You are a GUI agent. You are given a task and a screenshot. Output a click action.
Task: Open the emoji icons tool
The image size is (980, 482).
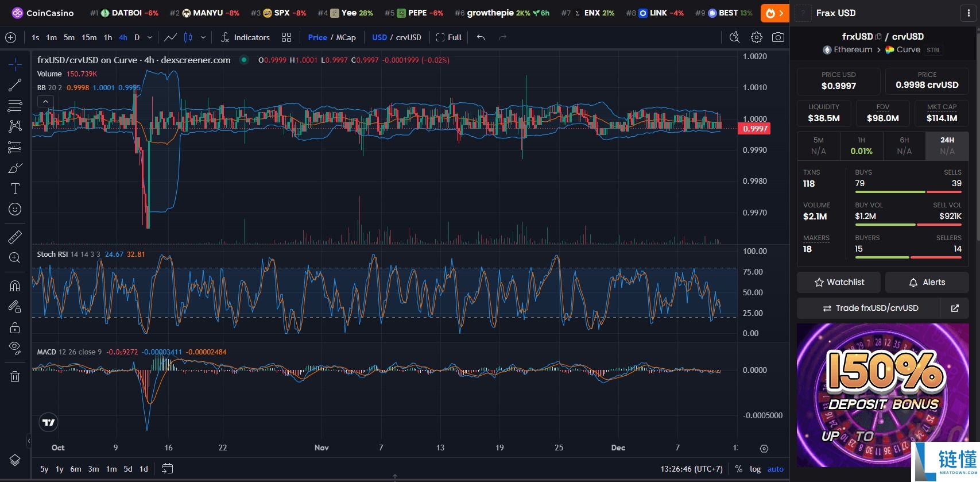(15, 209)
